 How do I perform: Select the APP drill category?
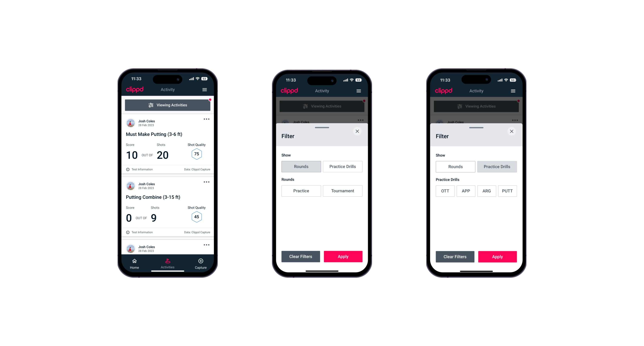pos(466,191)
